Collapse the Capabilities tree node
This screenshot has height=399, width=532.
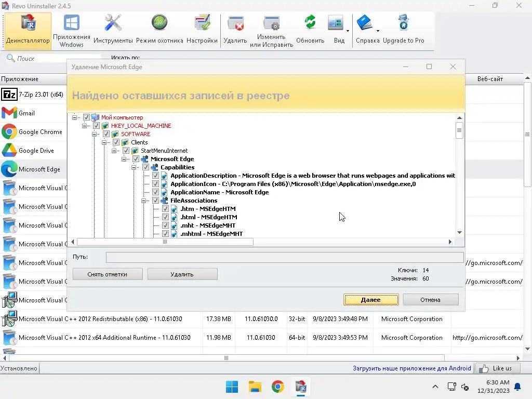(134, 167)
